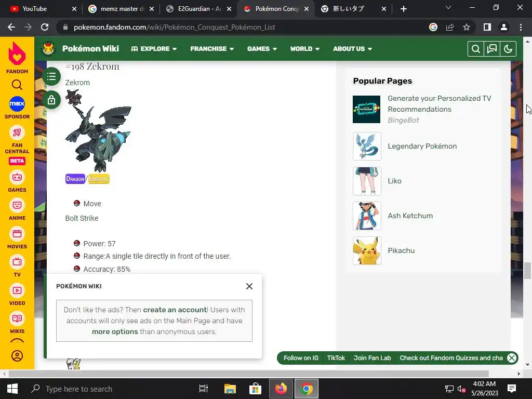Screen dimensions: 532x399
Task: Click the Pokémon Wiki Pikachu logo
Action: pyautogui.click(x=48, y=48)
